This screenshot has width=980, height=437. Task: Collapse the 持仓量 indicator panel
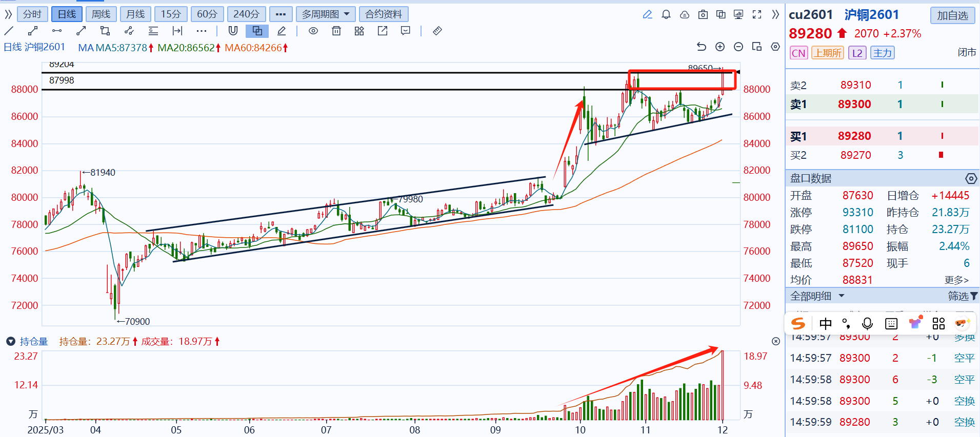[10, 341]
